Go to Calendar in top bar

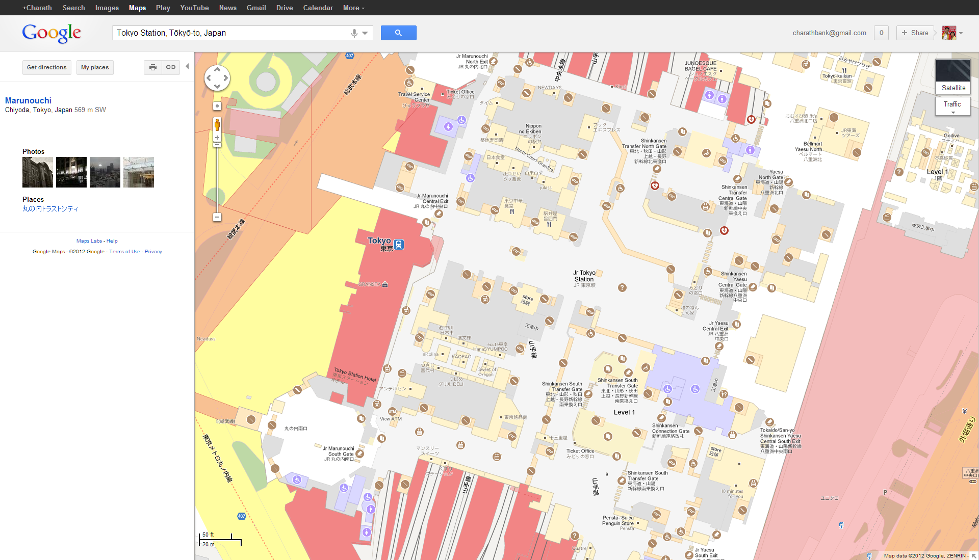318,8
